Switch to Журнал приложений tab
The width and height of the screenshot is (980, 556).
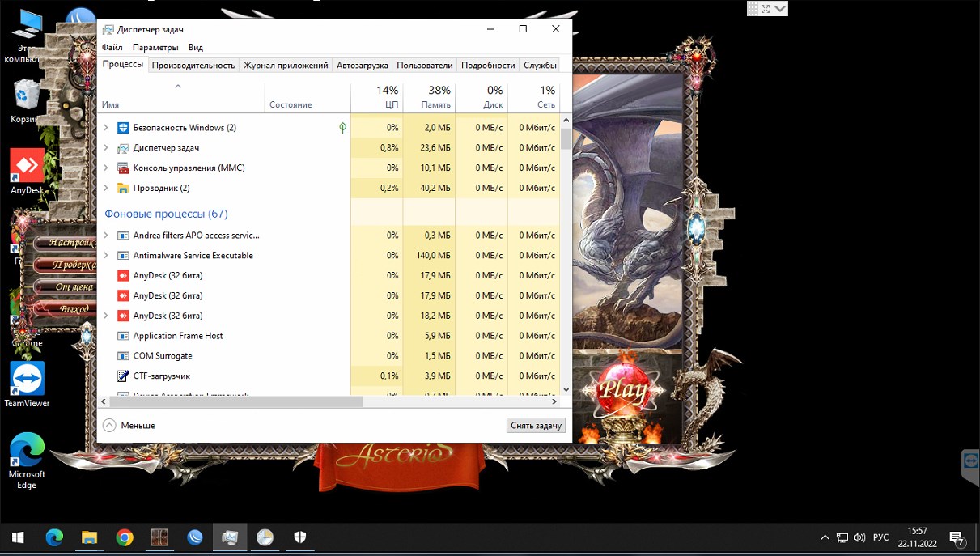coord(286,66)
